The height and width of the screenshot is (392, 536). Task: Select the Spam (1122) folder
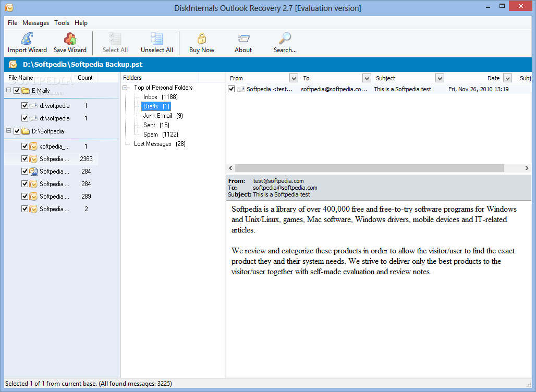(x=161, y=134)
